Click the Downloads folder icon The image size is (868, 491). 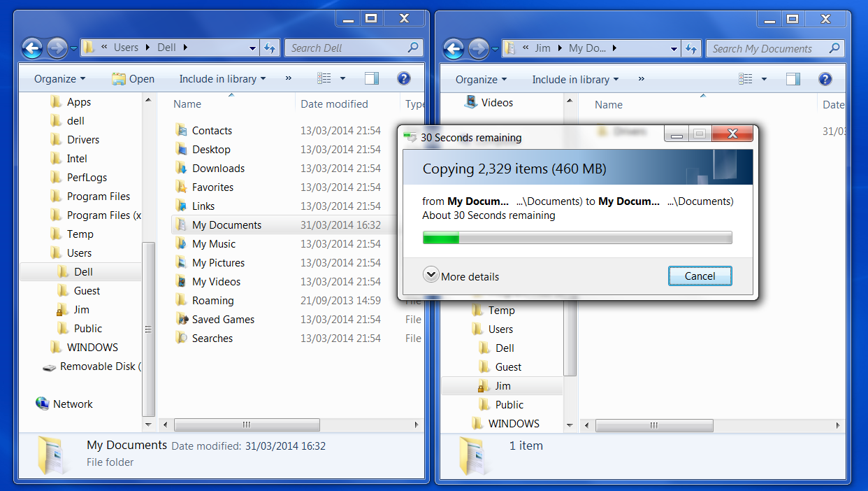181,168
